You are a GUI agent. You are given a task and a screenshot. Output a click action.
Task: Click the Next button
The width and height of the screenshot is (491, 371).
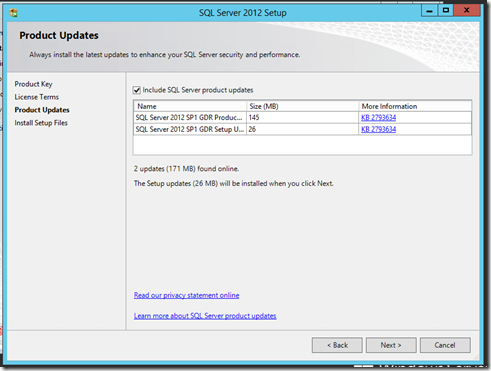pos(391,345)
